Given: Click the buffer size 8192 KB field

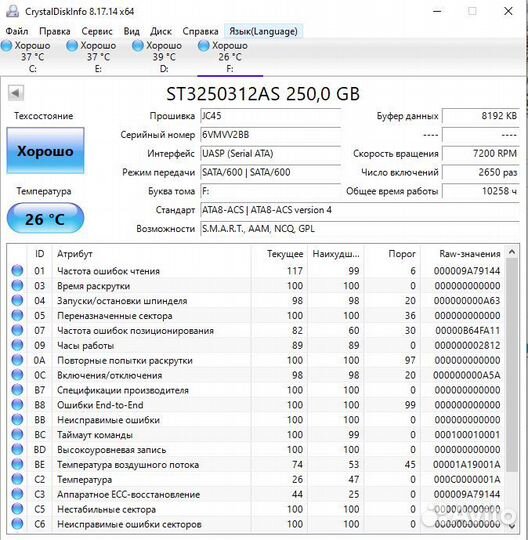Looking at the screenshot, I should [481, 116].
